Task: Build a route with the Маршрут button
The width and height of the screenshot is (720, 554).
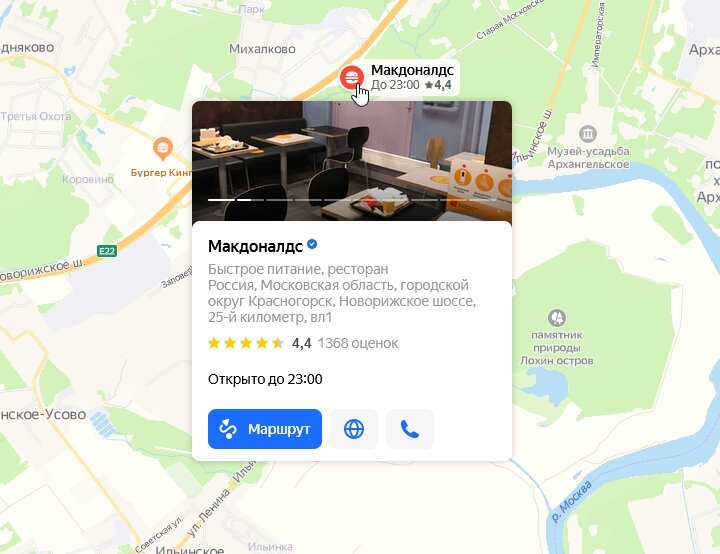Action: coord(265,429)
